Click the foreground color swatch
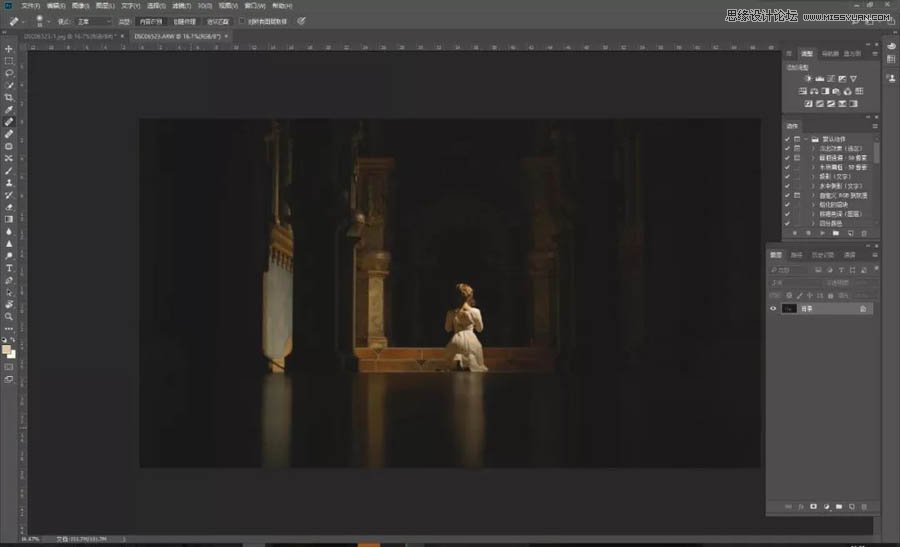Screen dimensions: 900x547 pyautogui.click(x=6, y=349)
